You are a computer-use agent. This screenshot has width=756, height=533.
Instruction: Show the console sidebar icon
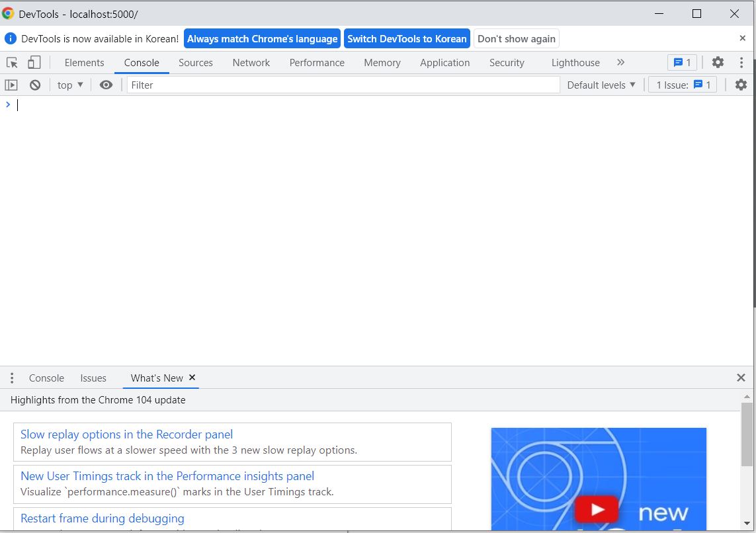tap(11, 85)
